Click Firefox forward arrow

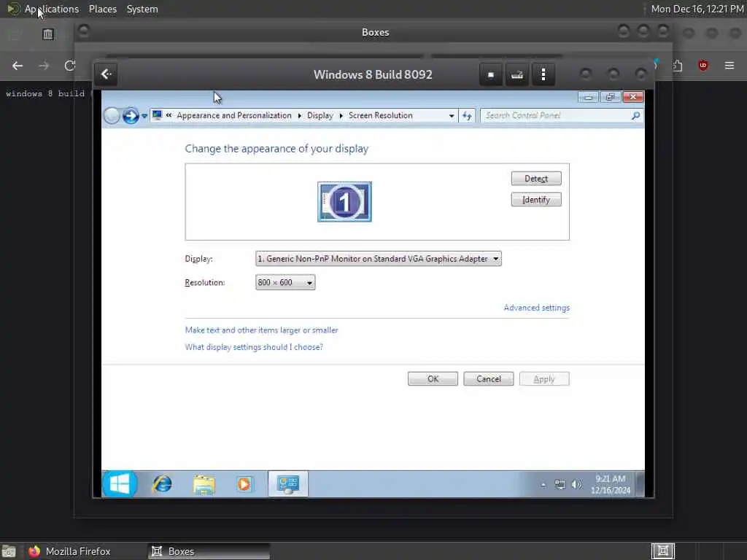[44, 66]
